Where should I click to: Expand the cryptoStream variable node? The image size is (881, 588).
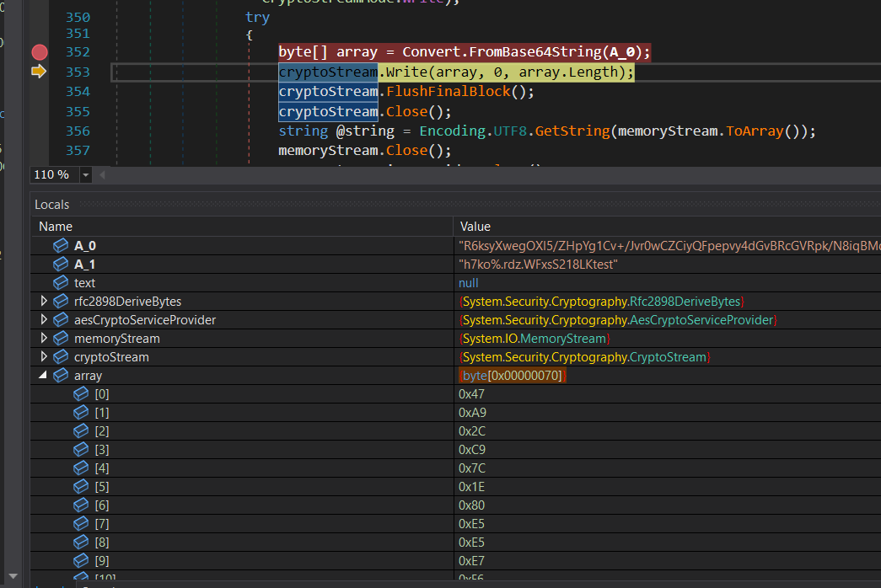pos(44,357)
